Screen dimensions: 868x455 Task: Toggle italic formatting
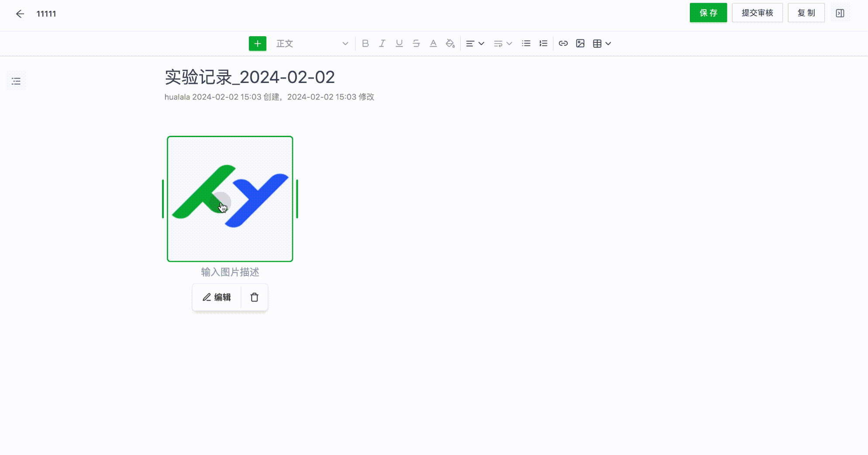click(x=382, y=44)
